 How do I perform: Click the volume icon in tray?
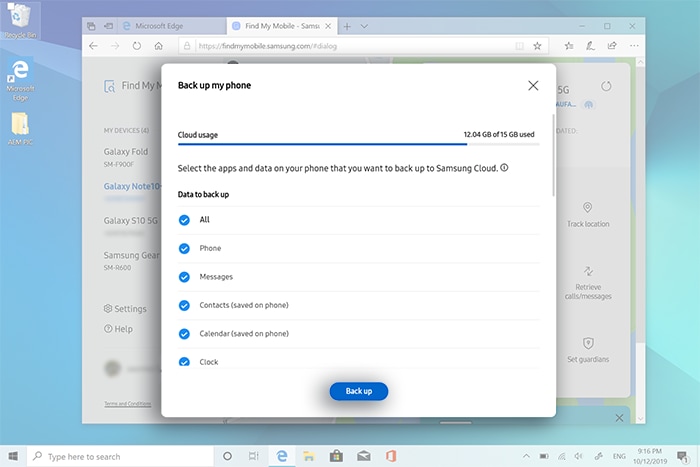pyautogui.click(x=579, y=456)
